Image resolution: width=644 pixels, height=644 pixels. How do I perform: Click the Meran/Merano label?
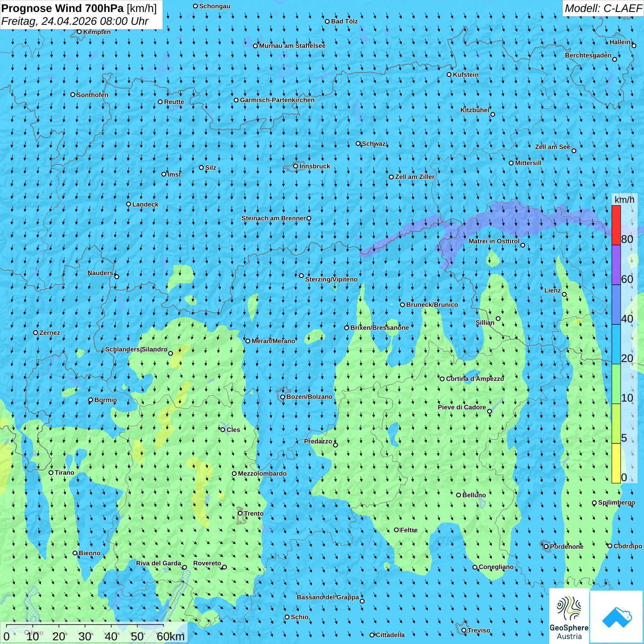[273, 341]
